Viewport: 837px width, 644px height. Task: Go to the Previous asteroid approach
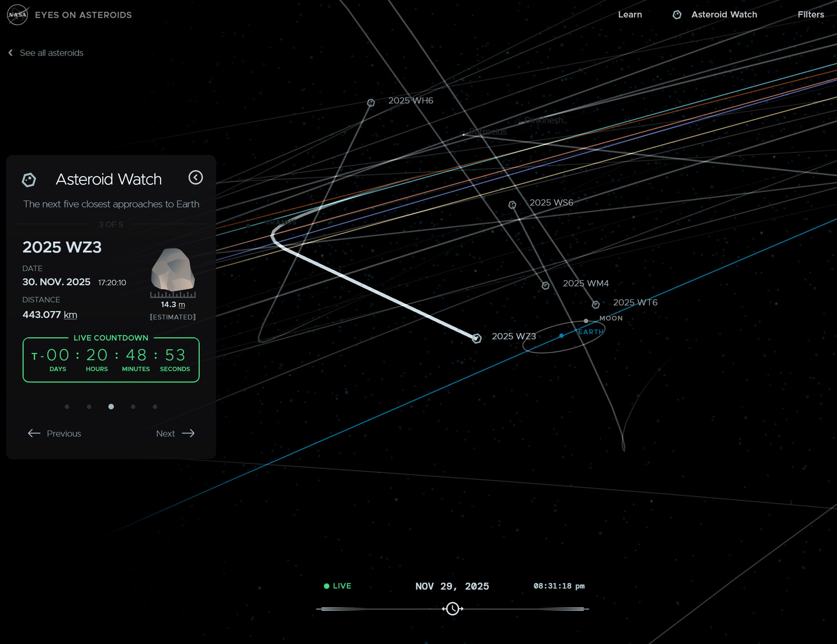[55, 433]
